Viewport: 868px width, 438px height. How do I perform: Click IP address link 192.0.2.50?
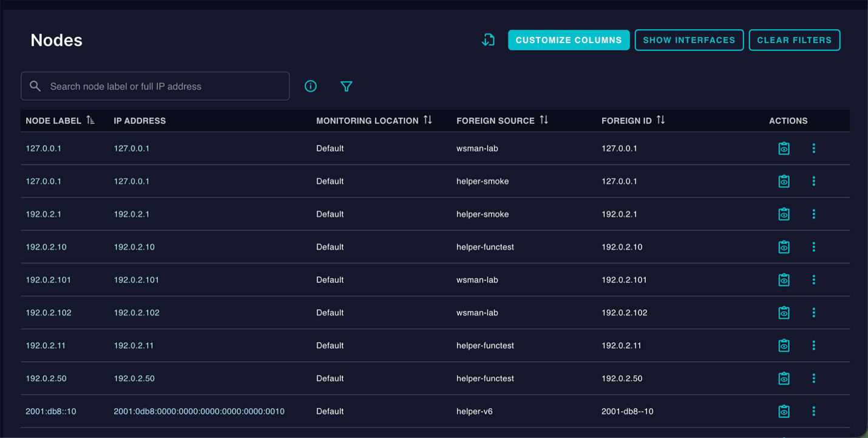pyautogui.click(x=134, y=378)
